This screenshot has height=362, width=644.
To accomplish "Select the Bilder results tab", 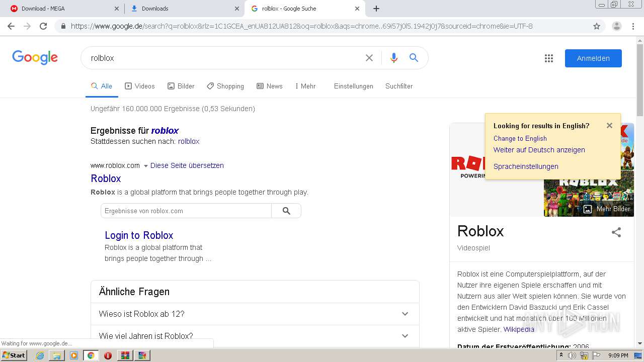I will point(181,86).
